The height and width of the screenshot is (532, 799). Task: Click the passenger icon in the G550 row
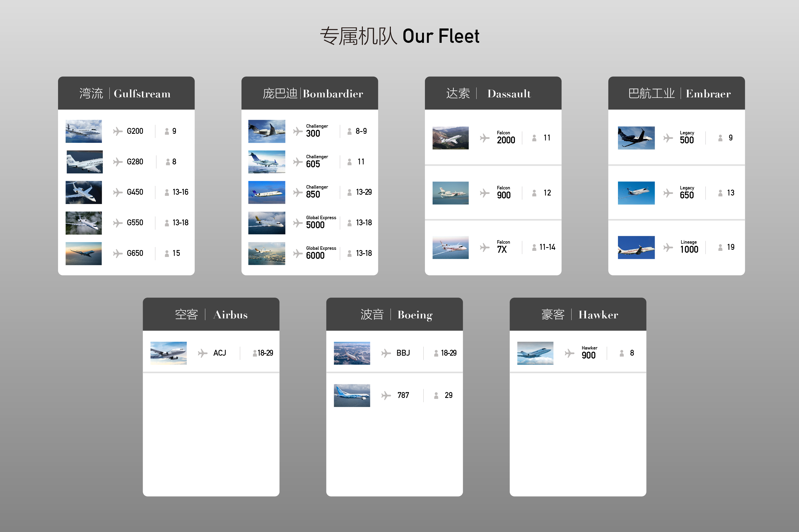167,223
